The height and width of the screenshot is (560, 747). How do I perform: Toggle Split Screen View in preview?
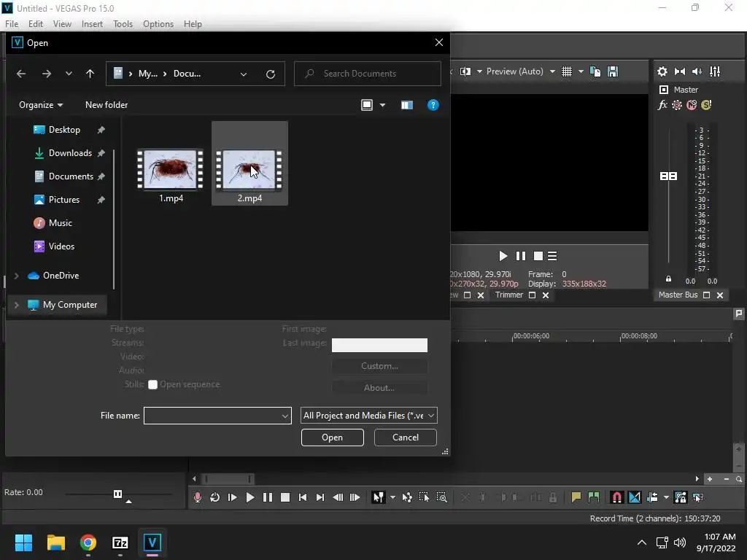[x=465, y=71]
